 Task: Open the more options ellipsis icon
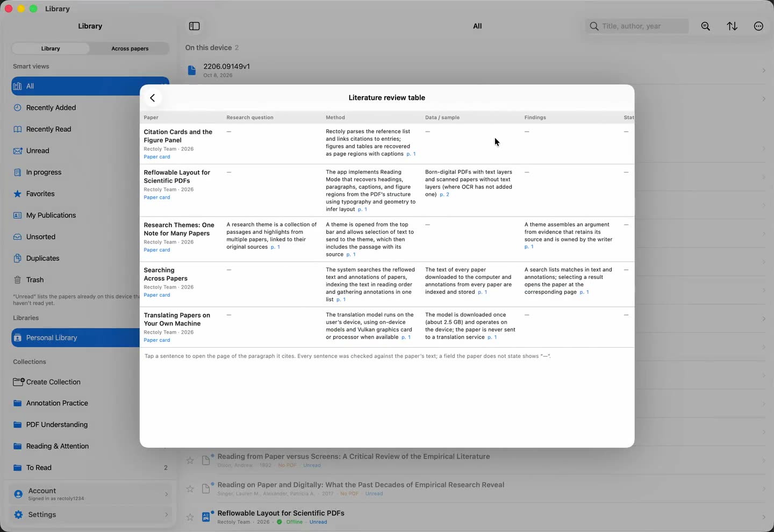coord(758,26)
